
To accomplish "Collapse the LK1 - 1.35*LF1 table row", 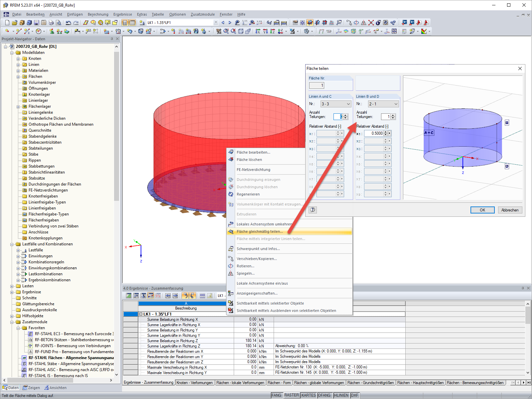I will coord(141,314).
